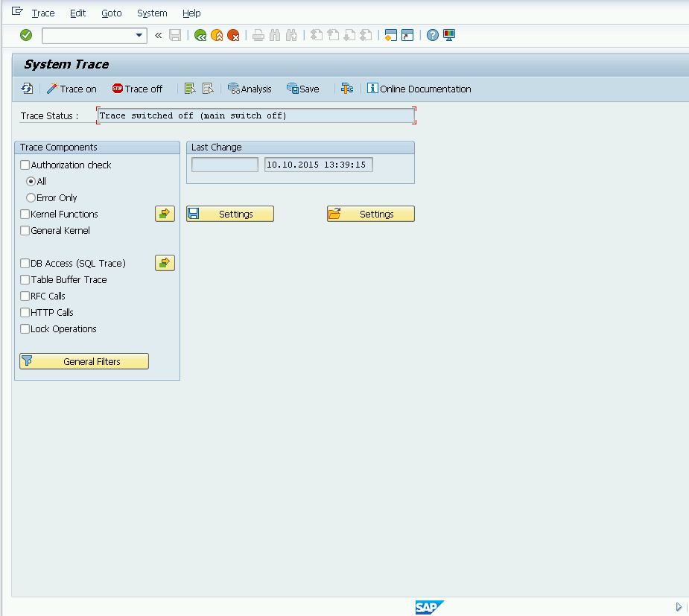
Task: Open the General Filters dialog
Action: [83, 361]
